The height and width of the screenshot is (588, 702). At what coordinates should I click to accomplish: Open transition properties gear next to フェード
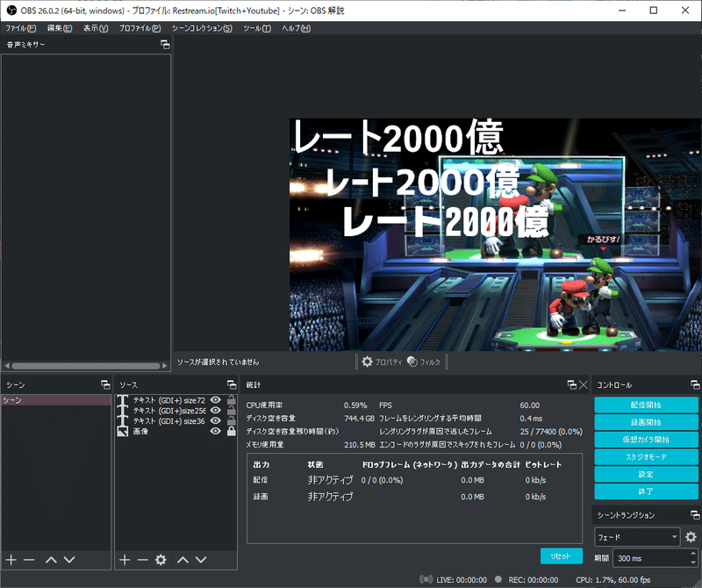point(691,537)
